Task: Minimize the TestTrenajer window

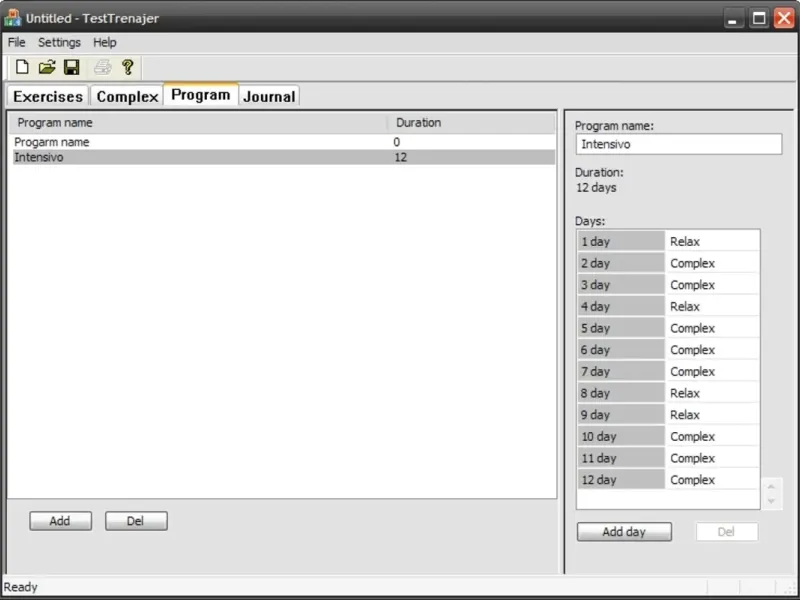Action: [733, 19]
